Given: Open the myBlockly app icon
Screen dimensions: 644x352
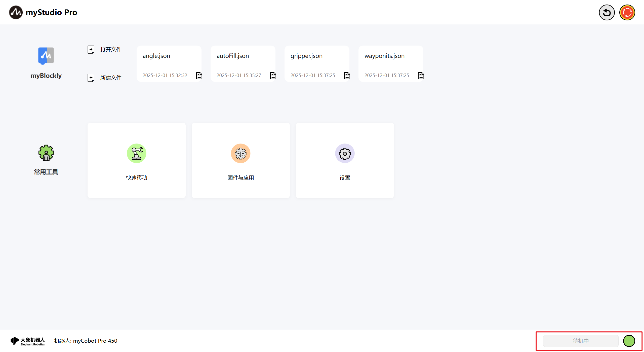Looking at the screenshot, I should [46, 56].
